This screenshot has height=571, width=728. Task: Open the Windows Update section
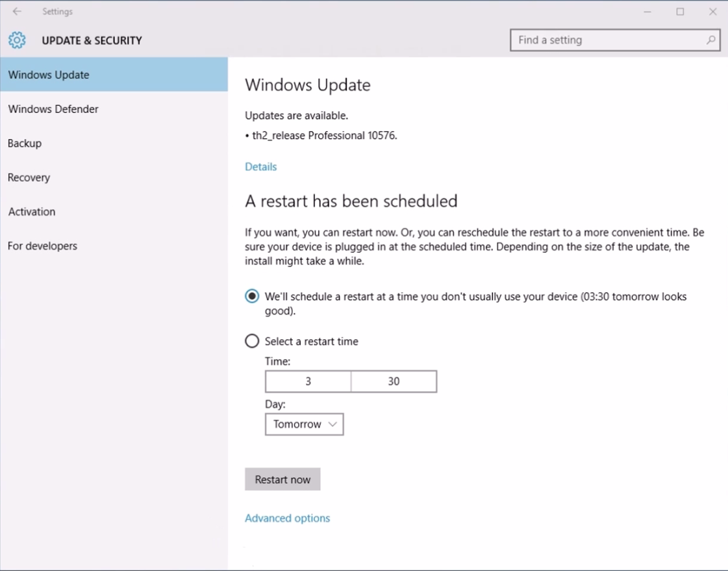[x=114, y=75]
